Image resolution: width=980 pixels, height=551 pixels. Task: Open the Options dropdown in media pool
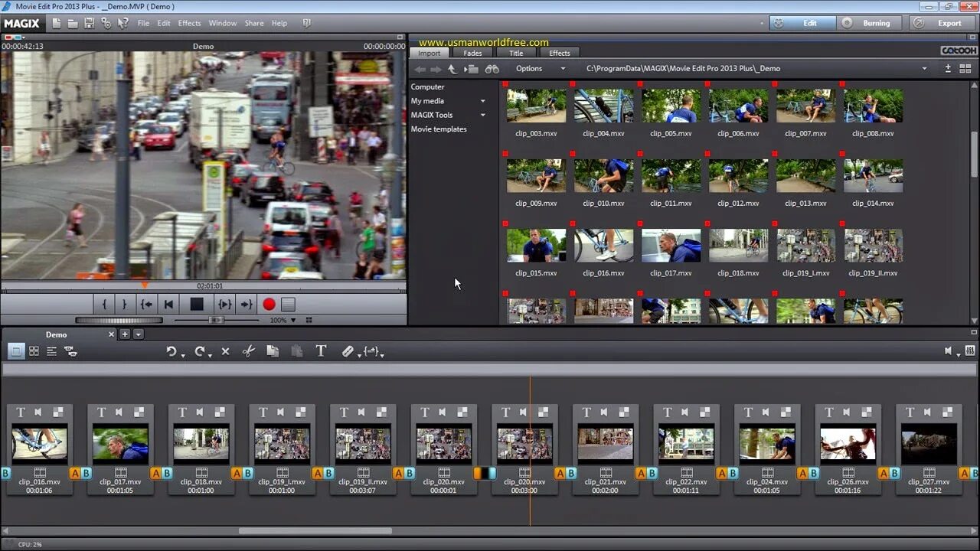(x=541, y=68)
